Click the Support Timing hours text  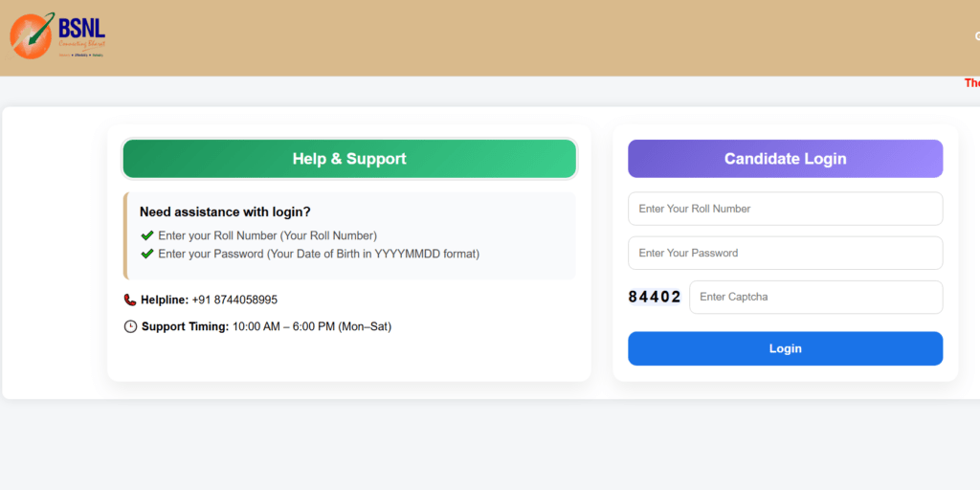pos(312,326)
